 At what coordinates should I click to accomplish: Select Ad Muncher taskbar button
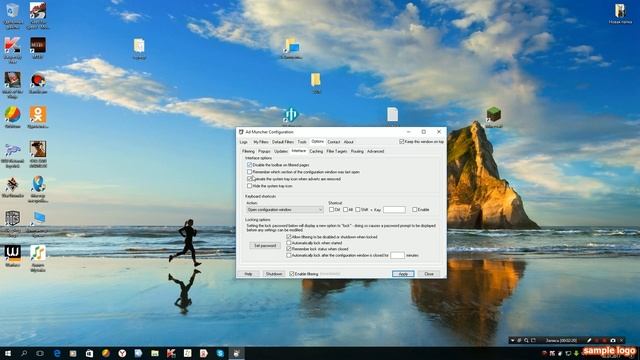point(236,353)
